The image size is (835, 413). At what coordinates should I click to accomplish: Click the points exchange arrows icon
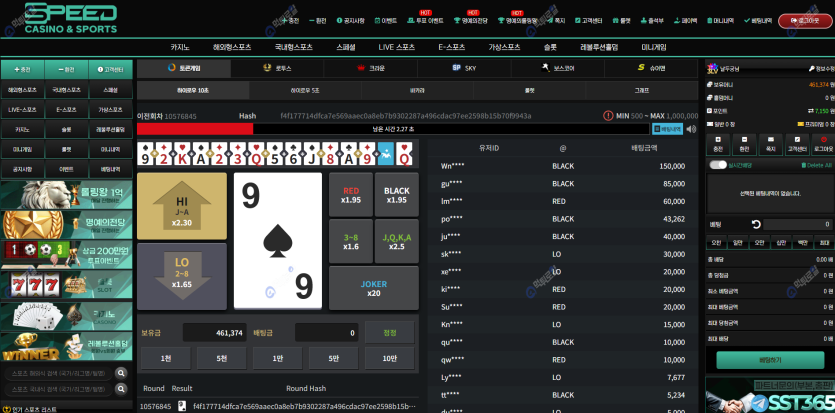coord(810,111)
